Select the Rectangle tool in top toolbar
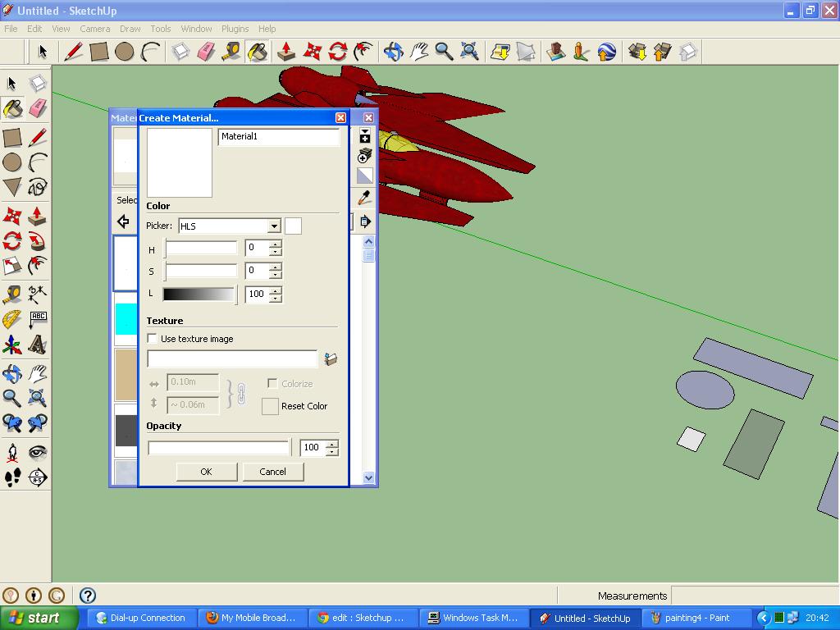 [x=99, y=52]
